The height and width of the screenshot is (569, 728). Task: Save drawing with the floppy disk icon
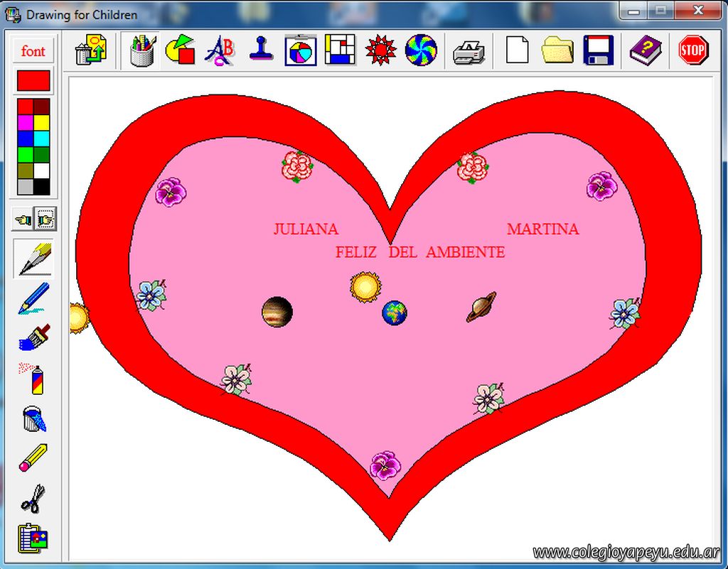click(598, 51)
